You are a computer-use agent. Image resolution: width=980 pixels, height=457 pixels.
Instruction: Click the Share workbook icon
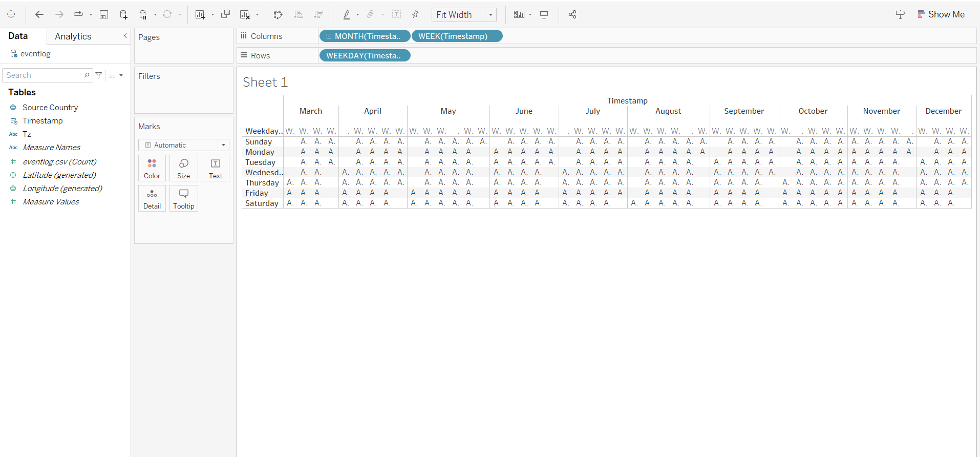click(572, 14)
